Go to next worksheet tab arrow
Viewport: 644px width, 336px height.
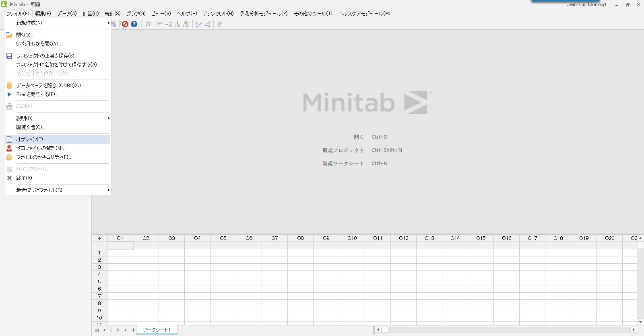pos(118,330)
